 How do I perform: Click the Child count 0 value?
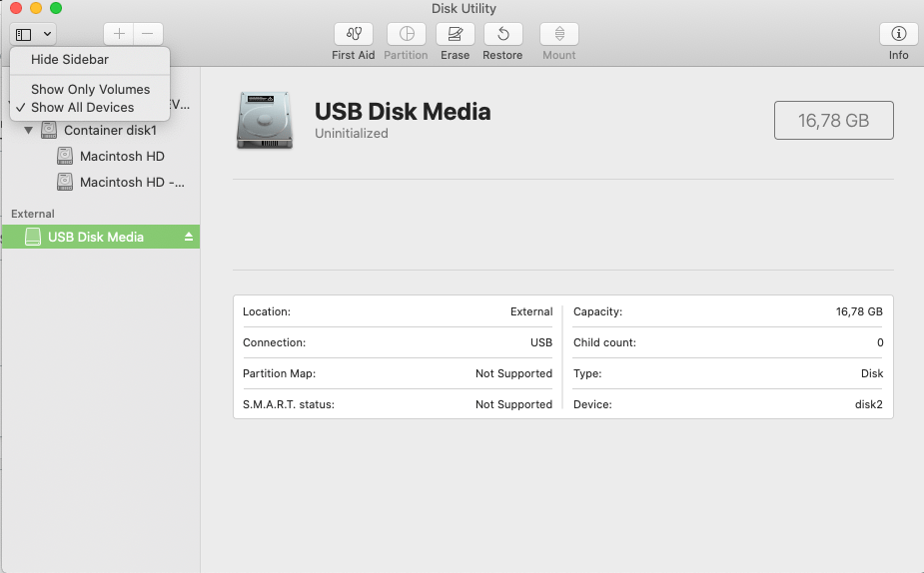(x=880, y=342)
